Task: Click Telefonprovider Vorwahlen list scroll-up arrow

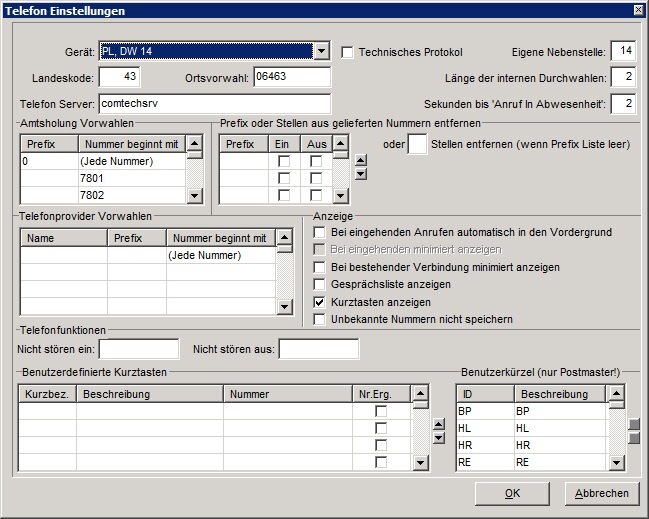Action: pyautogui.click(x=284, y=237)
